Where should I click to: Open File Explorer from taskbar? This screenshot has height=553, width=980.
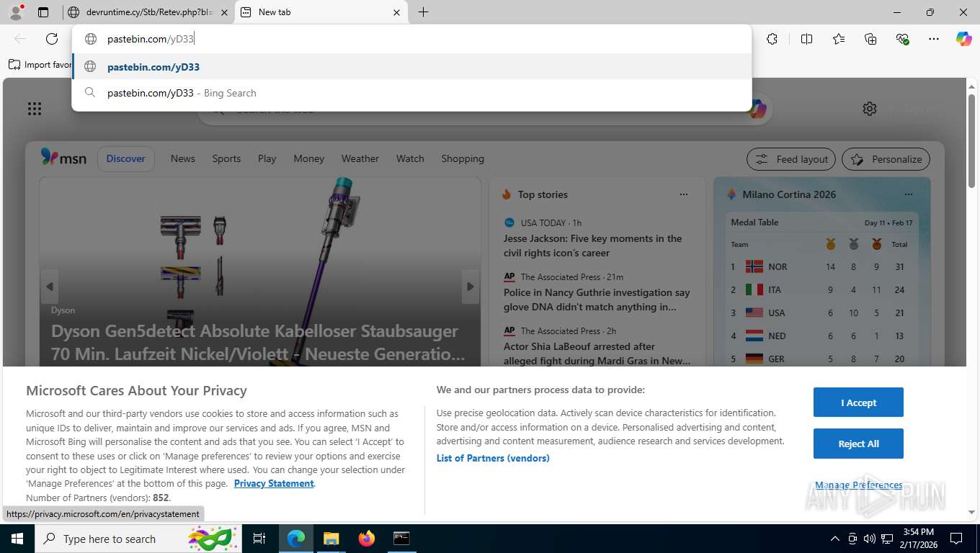pyautogui.click(x=331, y=539)
